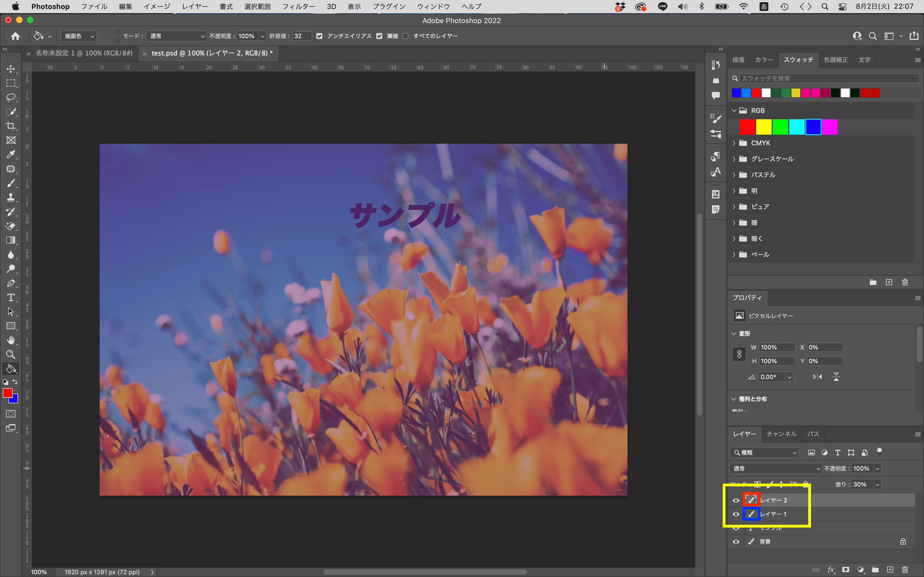
Task: Select the Eyedropper tool
Action: pyautogui.click(x=11, y=154)
